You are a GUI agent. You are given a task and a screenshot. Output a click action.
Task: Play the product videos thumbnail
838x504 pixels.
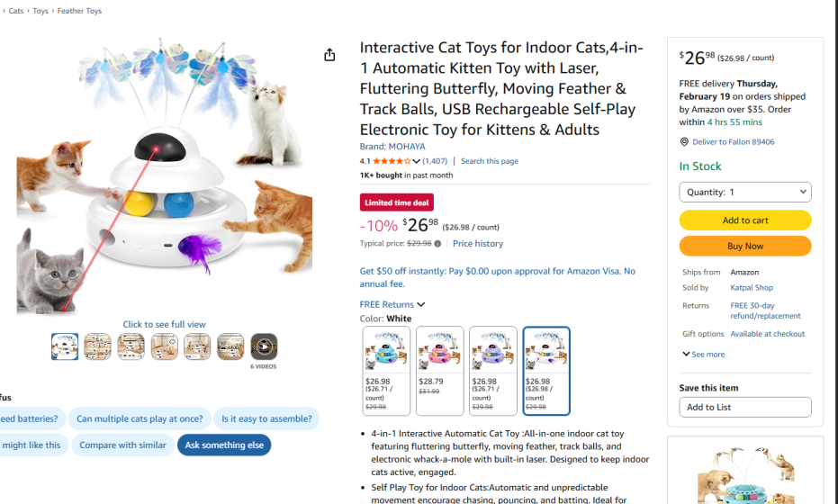click(x=264, y=346)
